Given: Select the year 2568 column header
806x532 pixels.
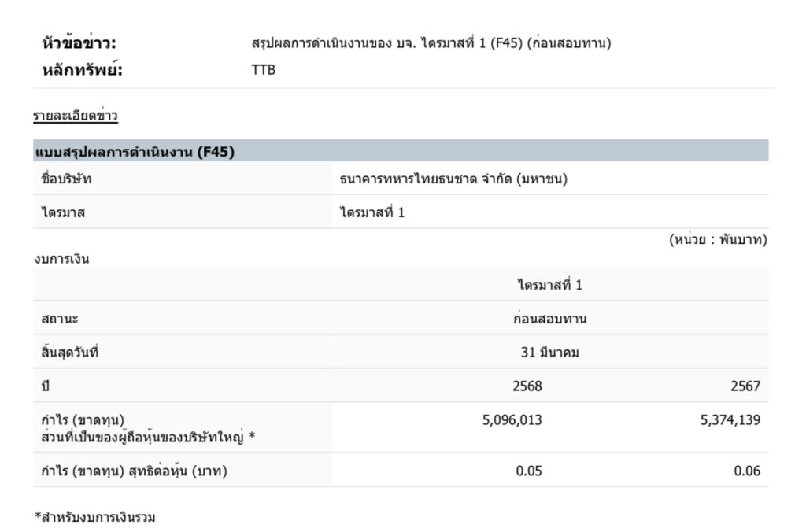Looking at the screenshot, I should pos(527,386).
